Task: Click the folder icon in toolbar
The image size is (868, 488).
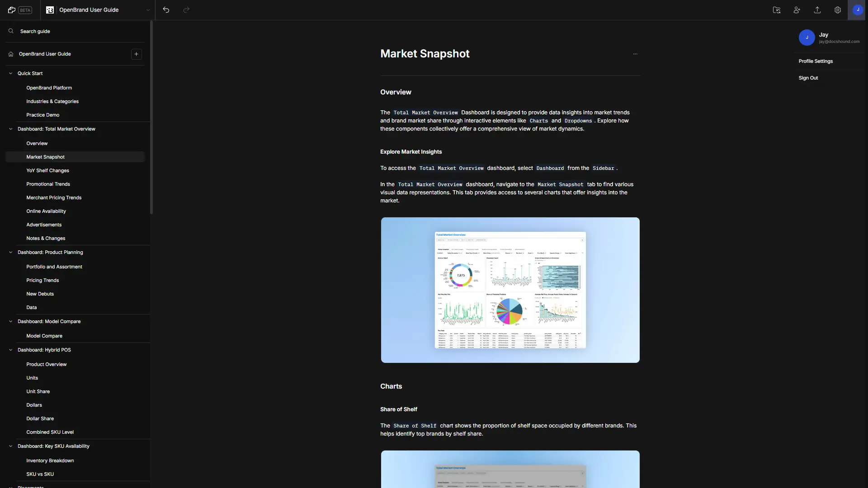Action: [777, 10]
